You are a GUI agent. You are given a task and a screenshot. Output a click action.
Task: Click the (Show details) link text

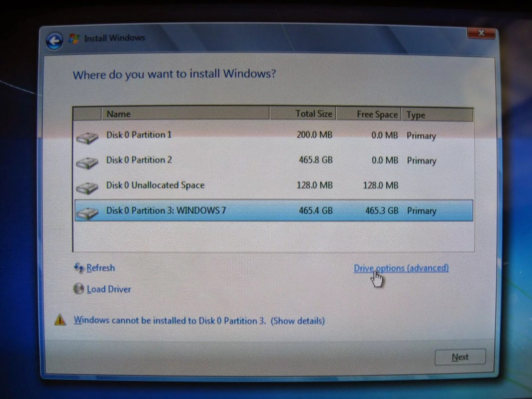click(x=298, y=321)
